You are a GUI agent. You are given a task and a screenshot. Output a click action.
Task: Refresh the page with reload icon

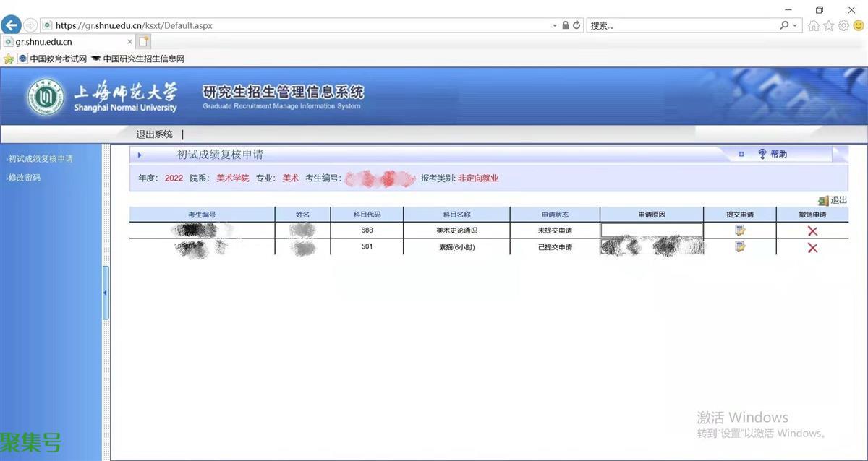point(576,25)
